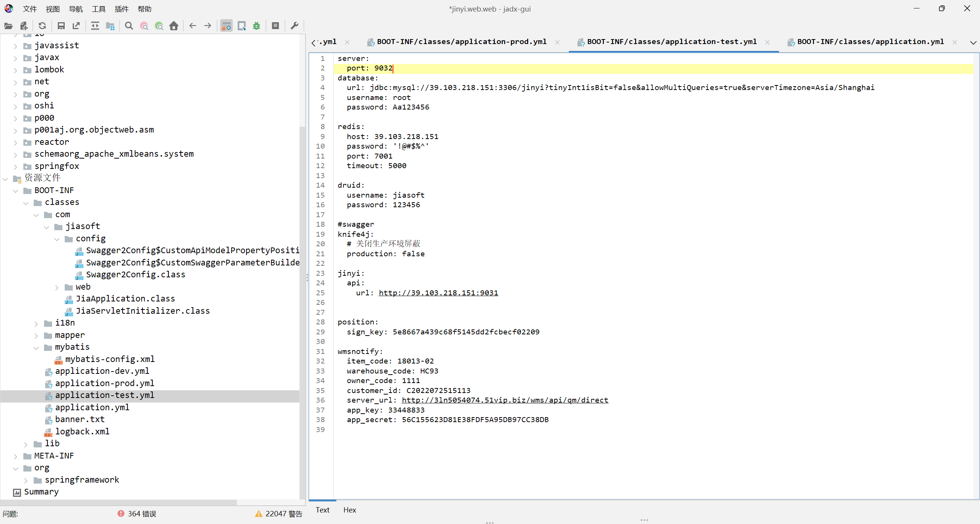Open the tab list dropdown chevron

pyautogui.click(x=973, y=43)
